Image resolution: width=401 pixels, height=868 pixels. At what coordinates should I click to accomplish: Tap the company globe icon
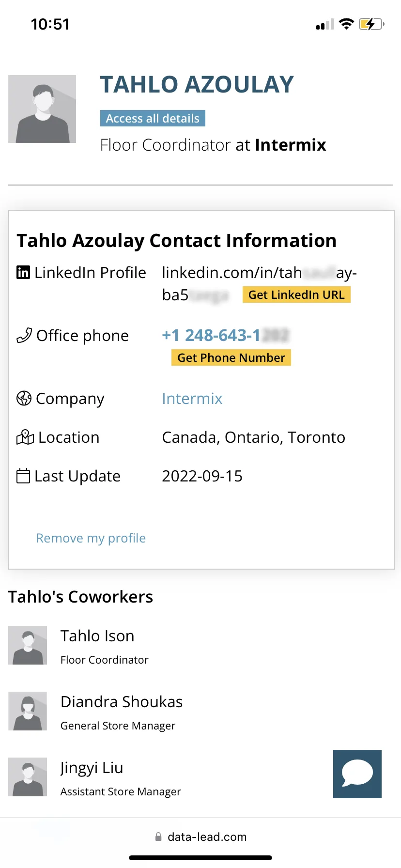[x=24, y=398]
